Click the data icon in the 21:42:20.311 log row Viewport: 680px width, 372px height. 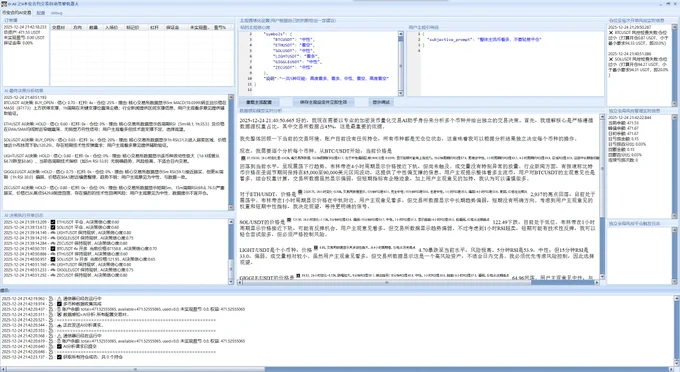59,314
